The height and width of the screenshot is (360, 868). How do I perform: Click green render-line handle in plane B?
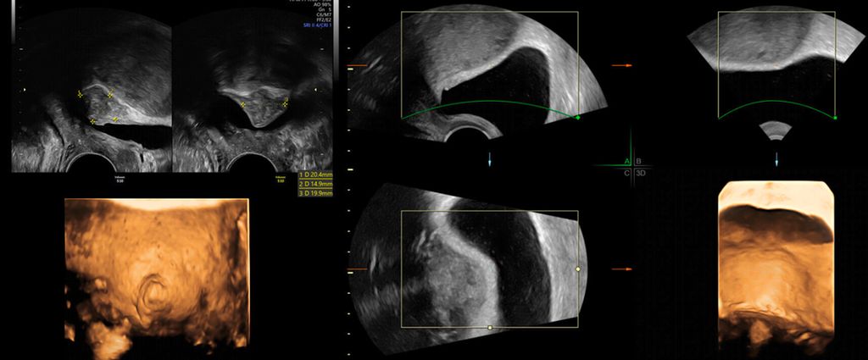[x=835, y=118]
